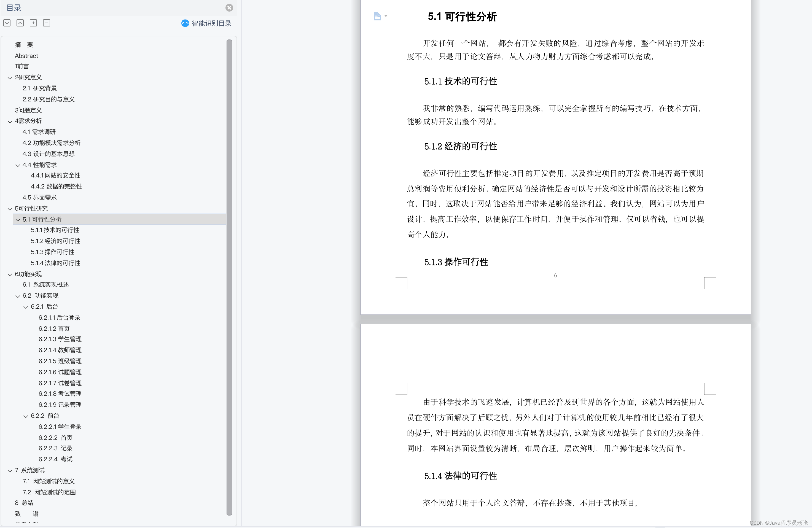Select 6.2.2.3 记录 outline entry
The width and height of the screenshot is (812, 528).
pos(55,448)
